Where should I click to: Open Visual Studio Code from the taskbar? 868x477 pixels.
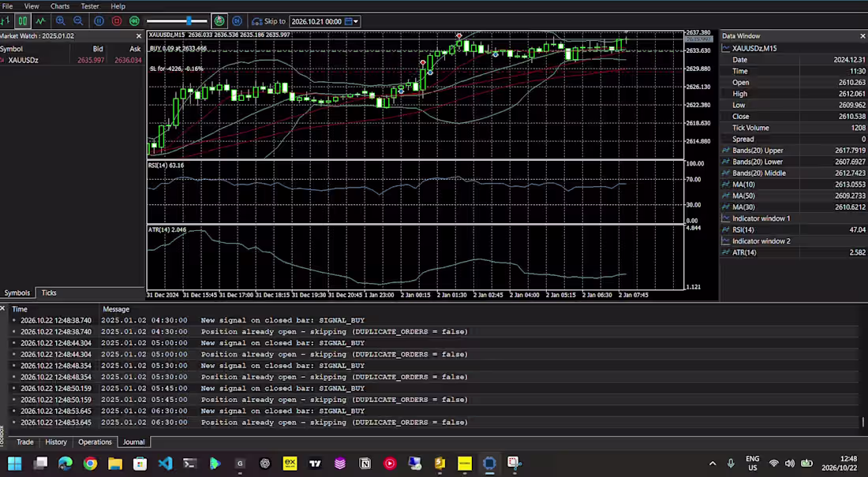coord(165,463)
